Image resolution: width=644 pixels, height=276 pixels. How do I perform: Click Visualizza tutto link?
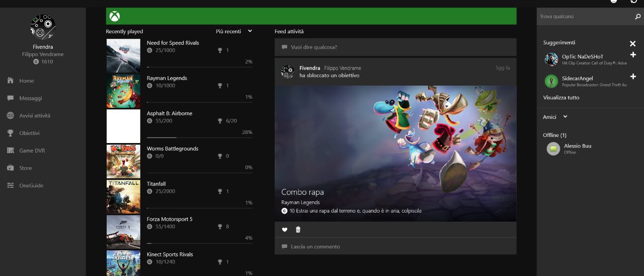pos(561,98)
